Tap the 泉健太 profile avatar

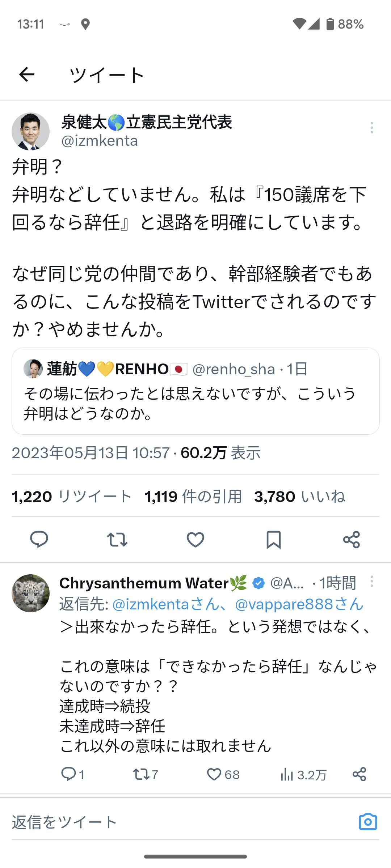31,131
